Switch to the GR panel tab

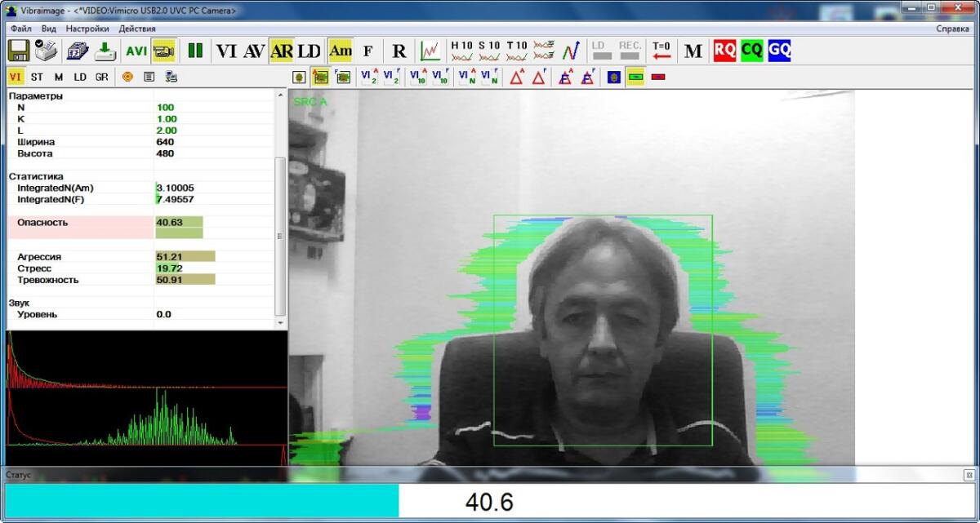coord(101,77)
